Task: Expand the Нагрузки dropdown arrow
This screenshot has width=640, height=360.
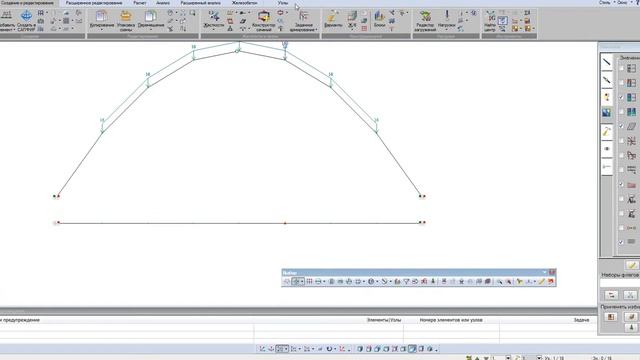Action: [x=447, y=30]
